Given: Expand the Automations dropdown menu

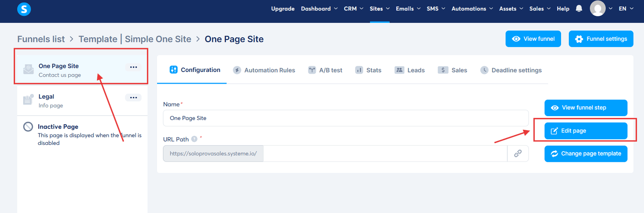Looking at the screenshot, I should pyautogui.click(x=472, y=9).
